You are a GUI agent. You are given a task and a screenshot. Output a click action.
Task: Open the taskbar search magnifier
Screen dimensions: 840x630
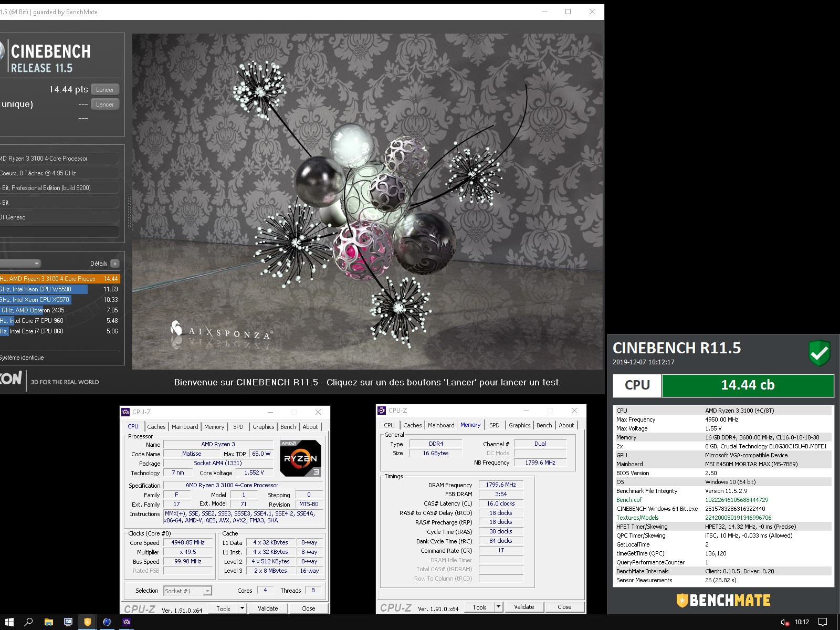pos(29,622)
